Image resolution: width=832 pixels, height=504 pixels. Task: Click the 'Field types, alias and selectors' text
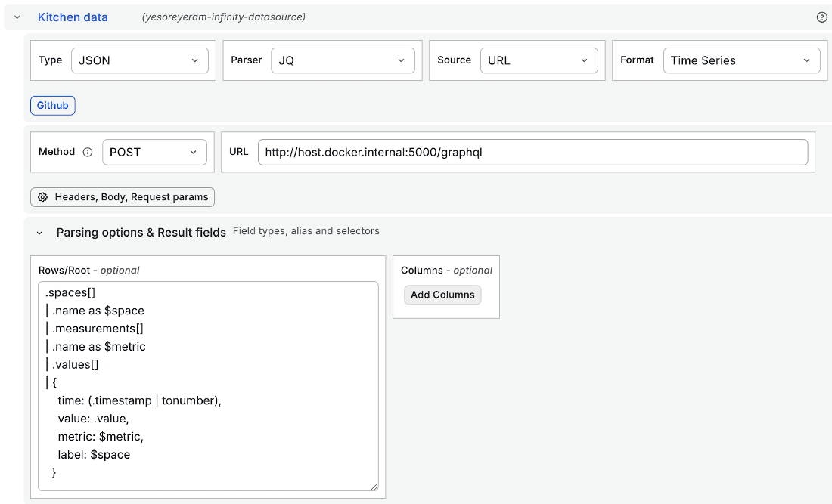(306, 231)
